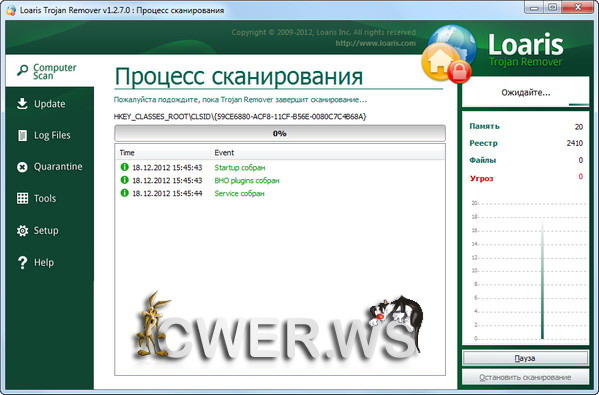Switch to the Tools section
Viewport: 599px width, 395px height.
pyautogui.click(x=50, y=198)
